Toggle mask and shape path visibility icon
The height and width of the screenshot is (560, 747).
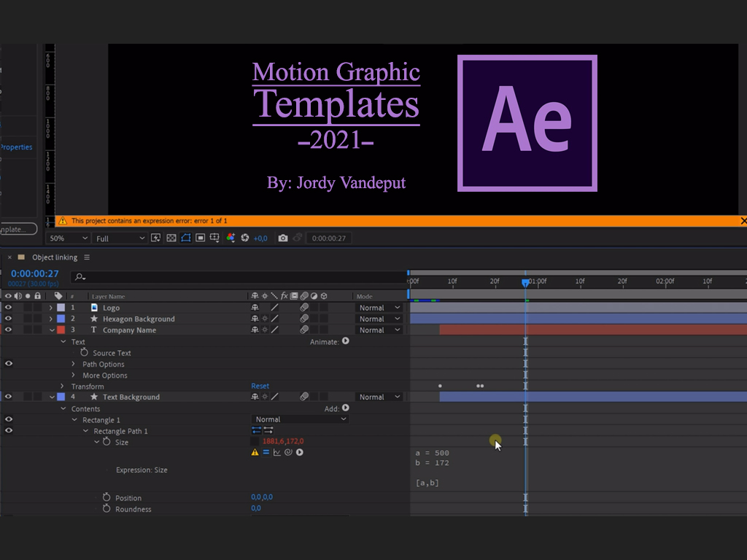point(186,238)
